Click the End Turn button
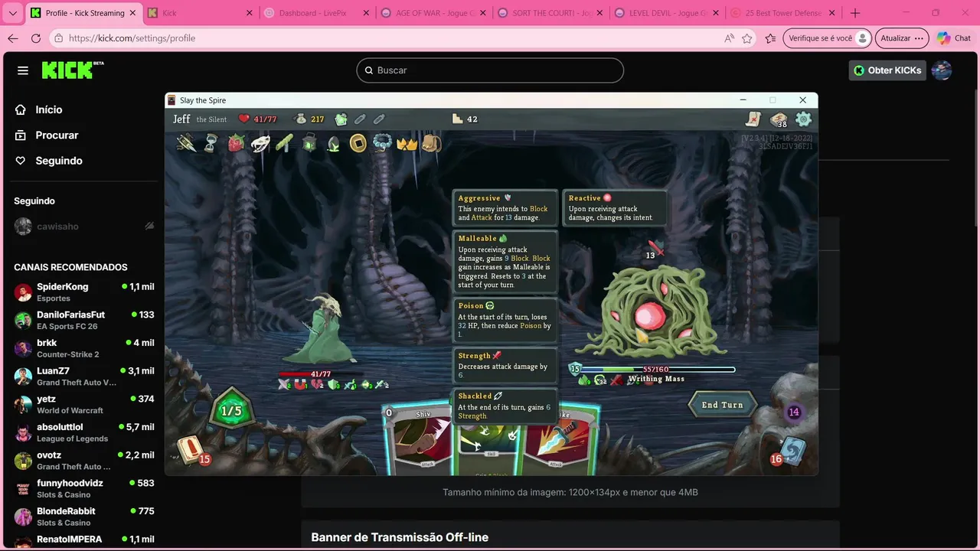Screen dimensions: 980x551 [722, 405]
